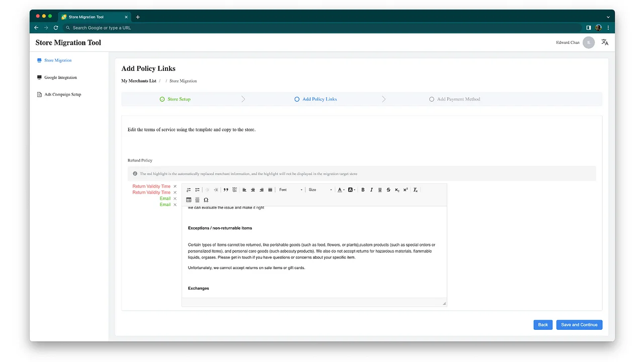Screen dimensions: 644x362
Task: Apply a numbered list to the text
Action: tap(188, 190)
